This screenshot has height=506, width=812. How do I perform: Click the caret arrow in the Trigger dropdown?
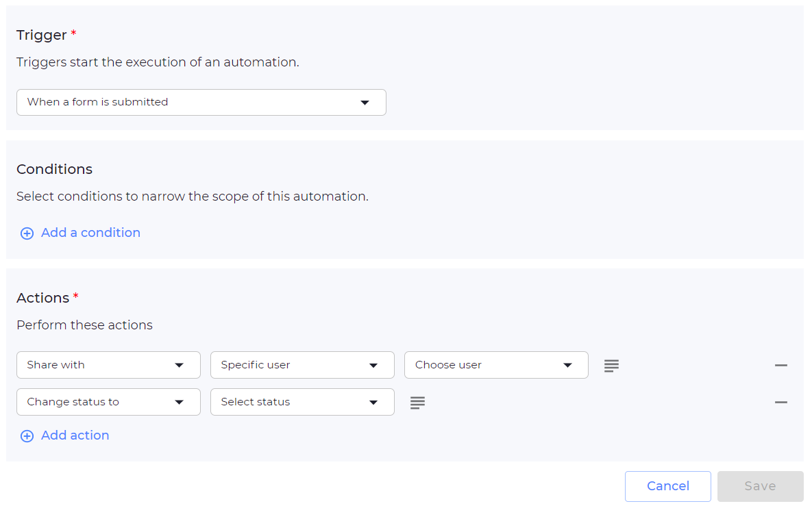coord(365,103)
